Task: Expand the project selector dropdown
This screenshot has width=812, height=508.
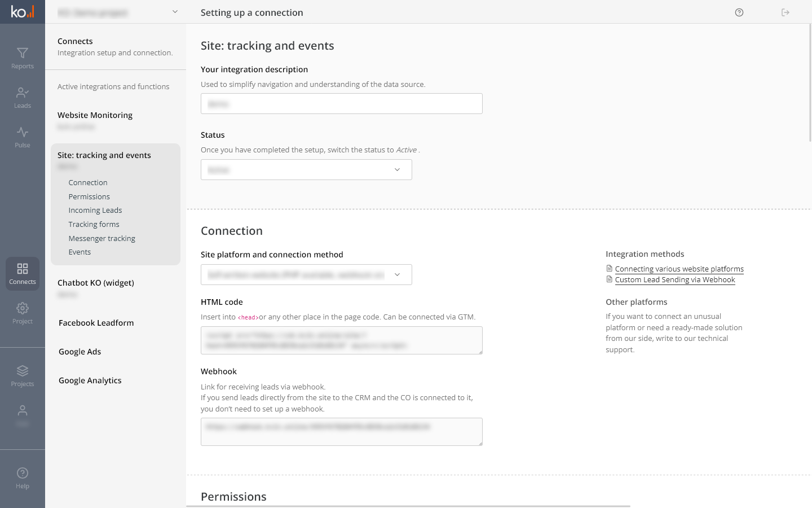Action: tap(174, 12)
